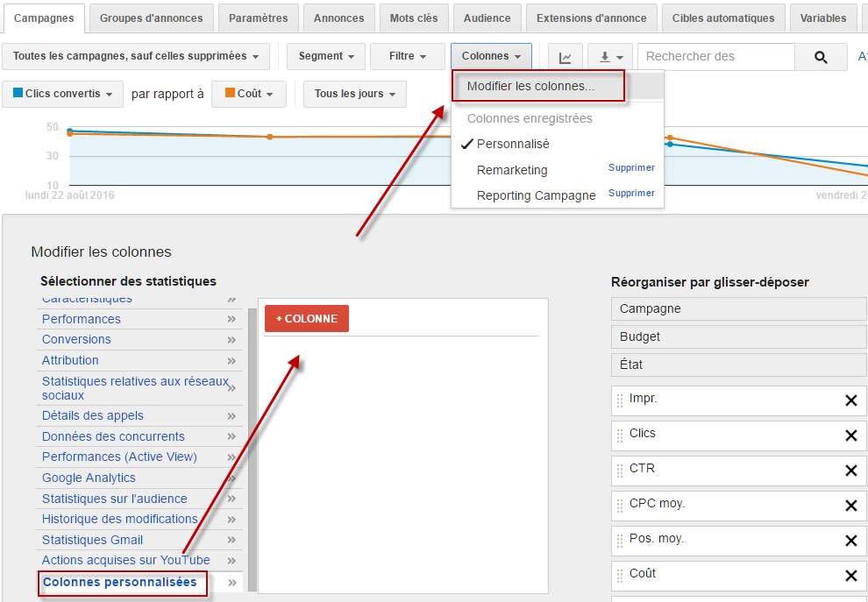
Task: Open the Colonnes dropdown
Action: (x=491, y=56)
